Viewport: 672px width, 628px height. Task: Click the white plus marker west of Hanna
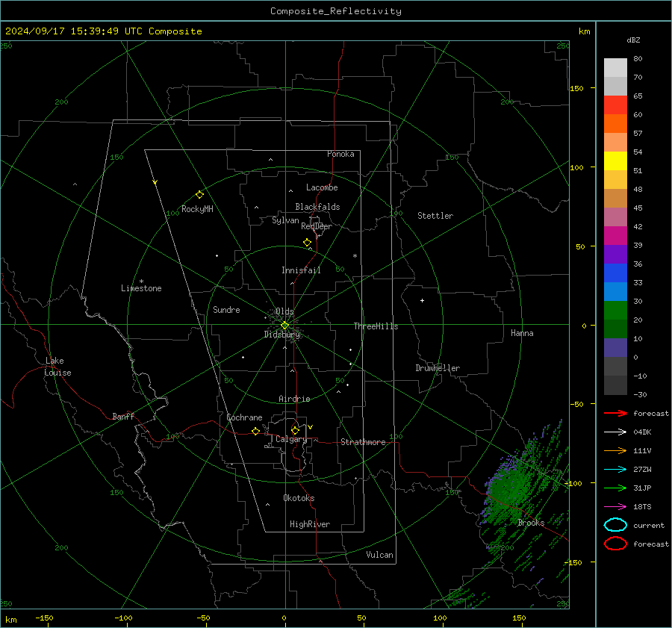coord(422,300)
